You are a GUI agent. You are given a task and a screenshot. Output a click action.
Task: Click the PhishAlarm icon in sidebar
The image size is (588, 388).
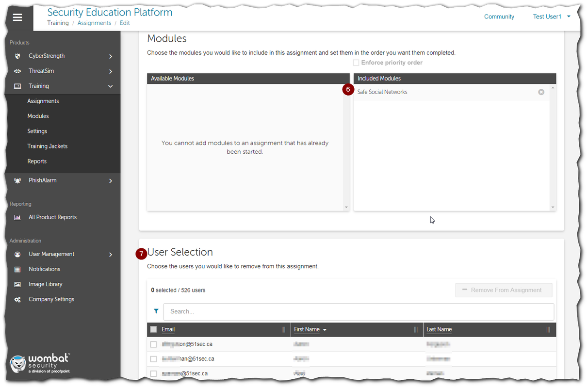[17, 180]
